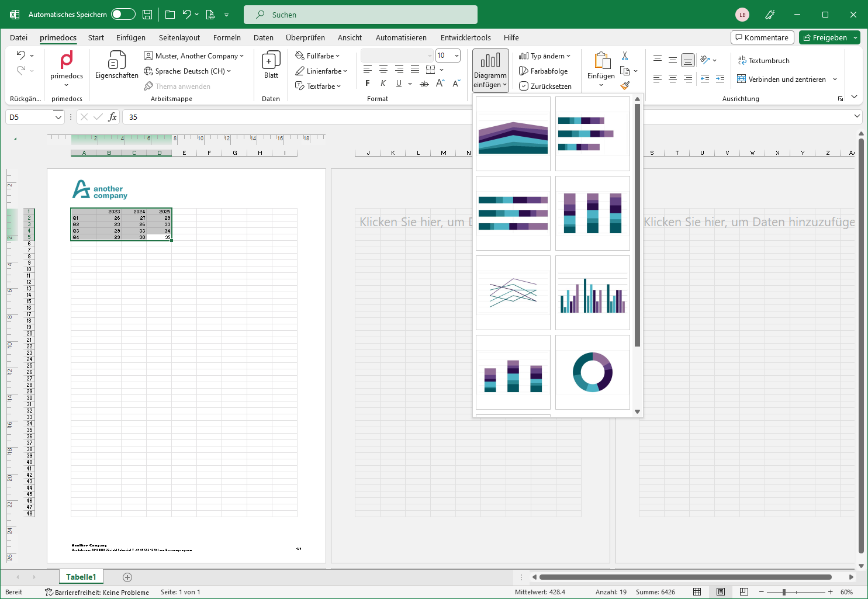This screenshot has width=868, height=599.
Task: Click the Blatt icon in the Daten group
Action: pyautogui.click(x=271, y=66)
